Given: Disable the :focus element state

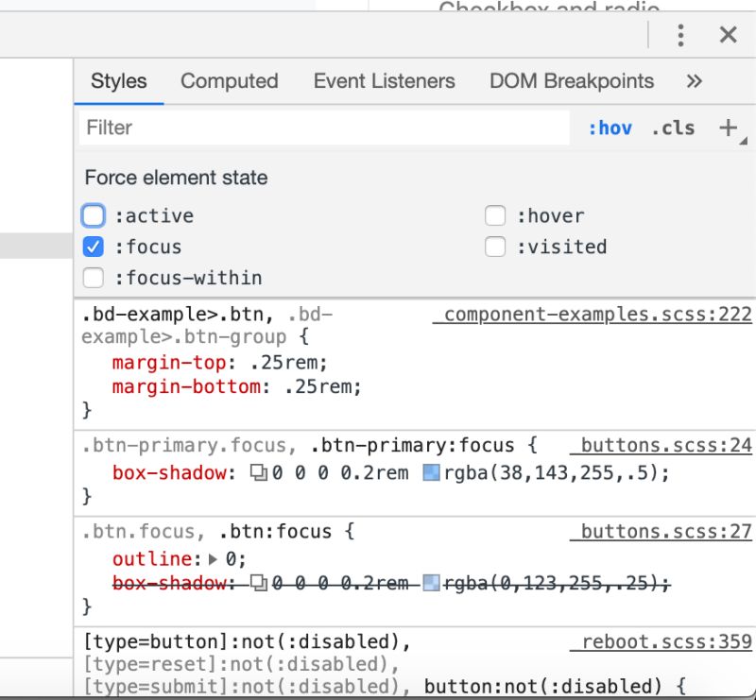Looking at the screenshot, I should pos(93,247).
